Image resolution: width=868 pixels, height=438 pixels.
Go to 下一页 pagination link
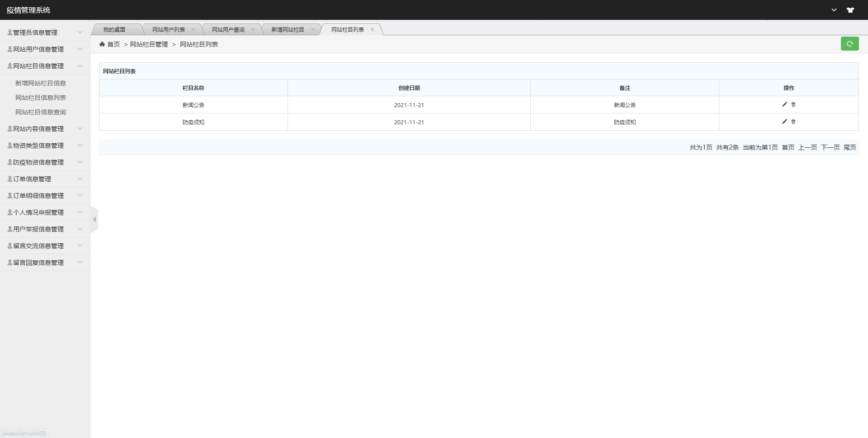click(x=830, y=147)
